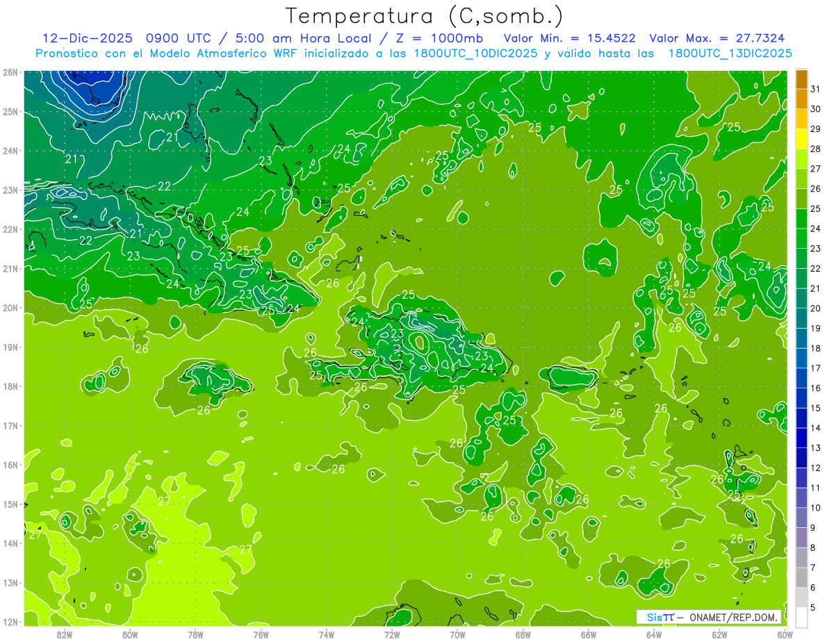Click the latitude axis label "18N"

[10, 386]
